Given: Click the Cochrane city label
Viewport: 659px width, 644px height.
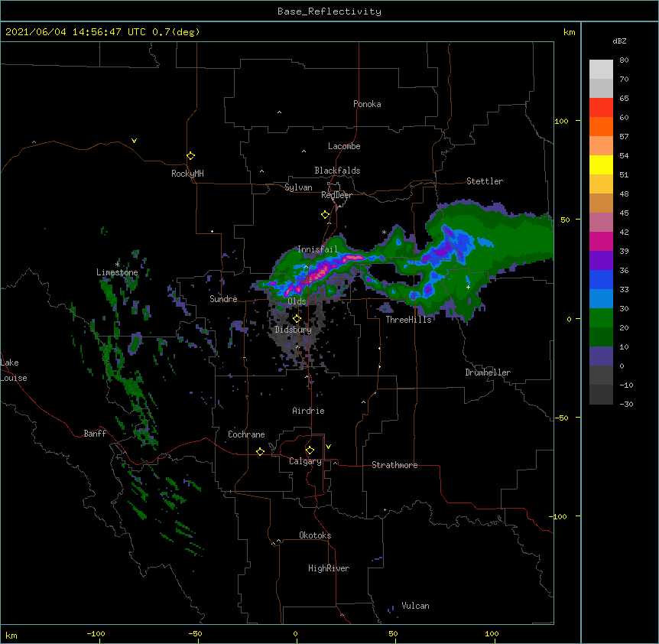Looking at the screenshot, I should tap(246, 434).
